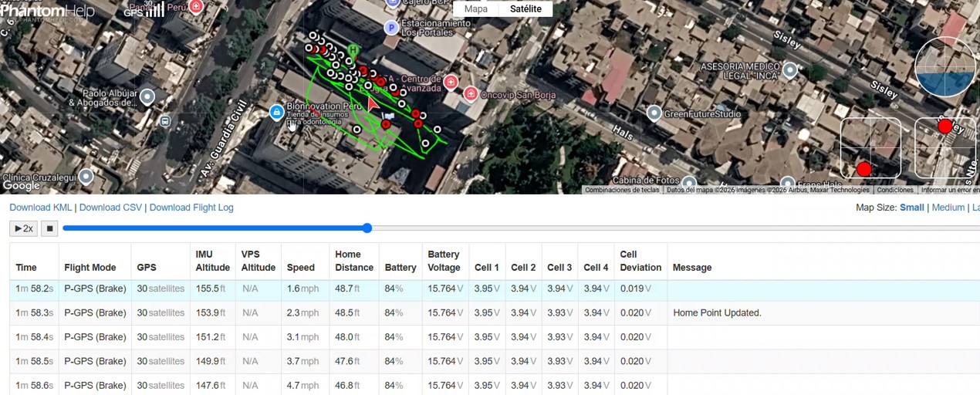Click the 1m 58.2s time cell
This screenshot has width=980, height=395.
click(35, 289)
